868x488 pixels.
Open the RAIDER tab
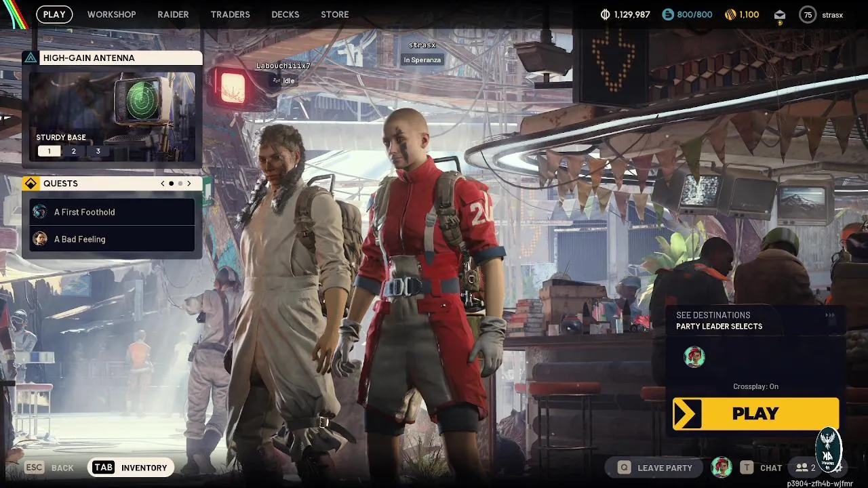pyautogui.click(x=173, y=14)
